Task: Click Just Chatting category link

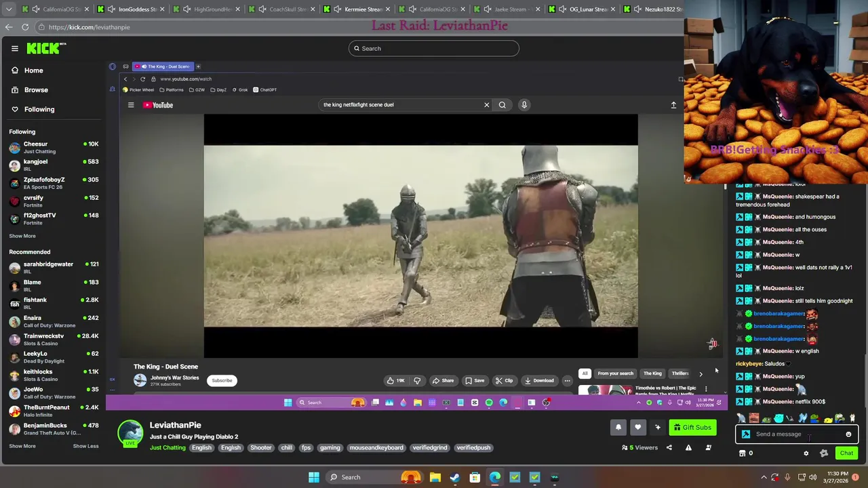Action: click(x=167, y=447)
